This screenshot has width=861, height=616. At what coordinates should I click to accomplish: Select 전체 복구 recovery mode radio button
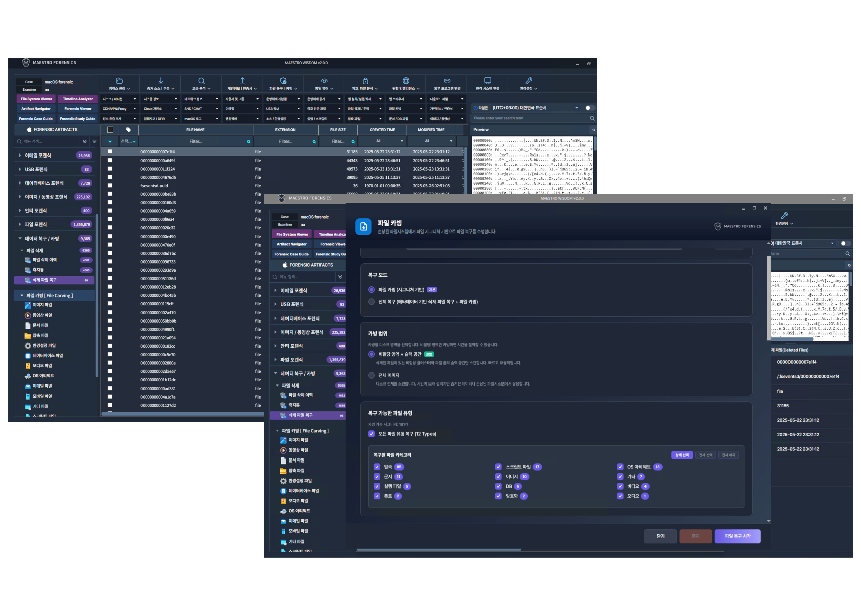[x=371, y=302]
